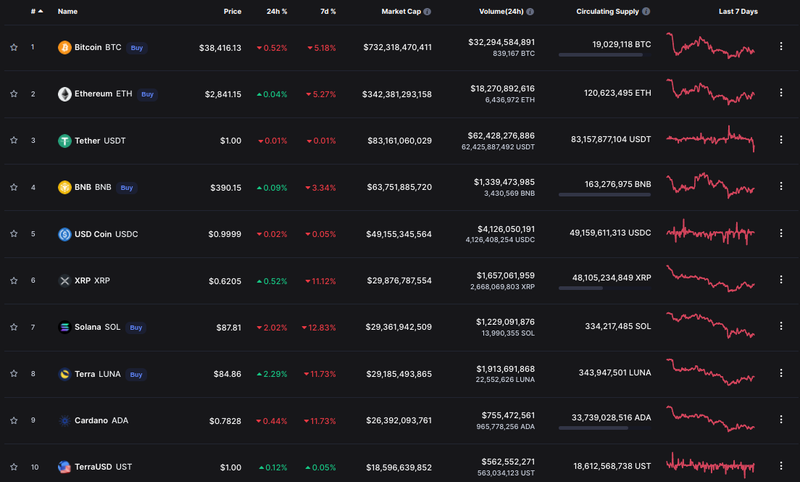Viewport: 800px width, 482px height.
Task: Expand more options for USD Coin row
Action: (x=781, y=234)
